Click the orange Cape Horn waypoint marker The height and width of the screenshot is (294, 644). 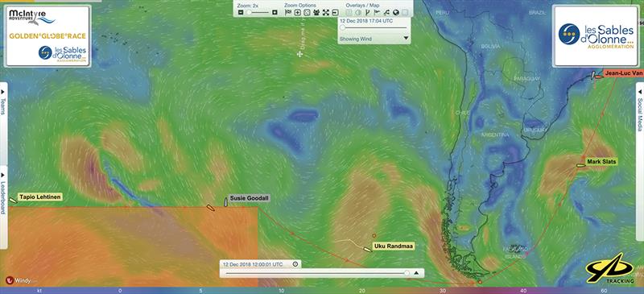[480, 282]
